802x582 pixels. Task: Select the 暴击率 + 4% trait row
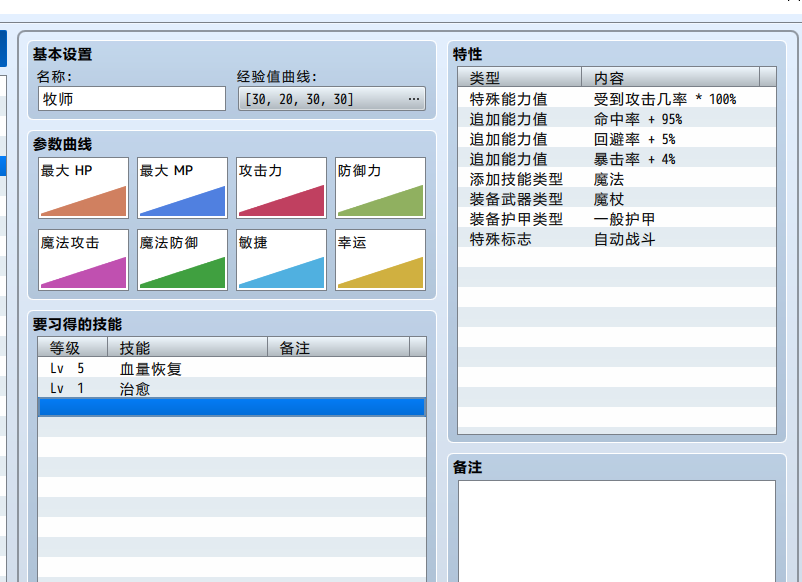(617, 159)
